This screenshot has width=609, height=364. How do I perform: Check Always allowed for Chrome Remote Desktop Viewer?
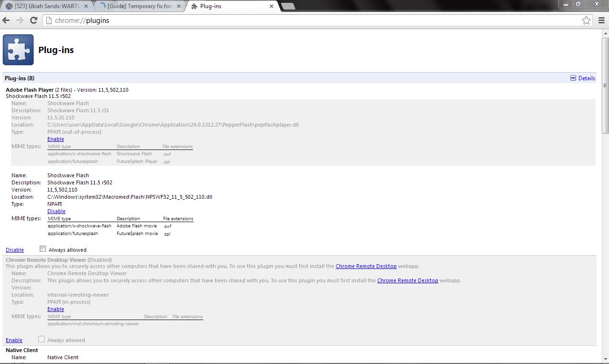coord(42,339)
